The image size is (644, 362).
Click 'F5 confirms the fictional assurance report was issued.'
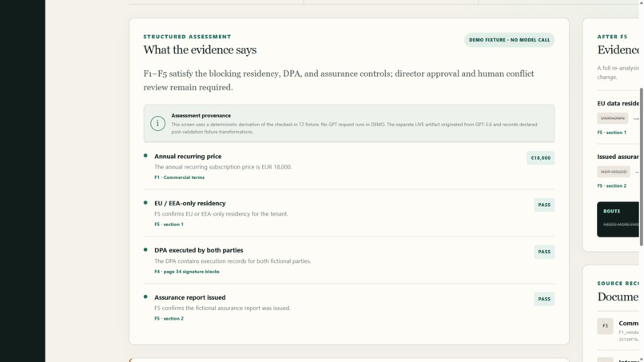point(222,308)
